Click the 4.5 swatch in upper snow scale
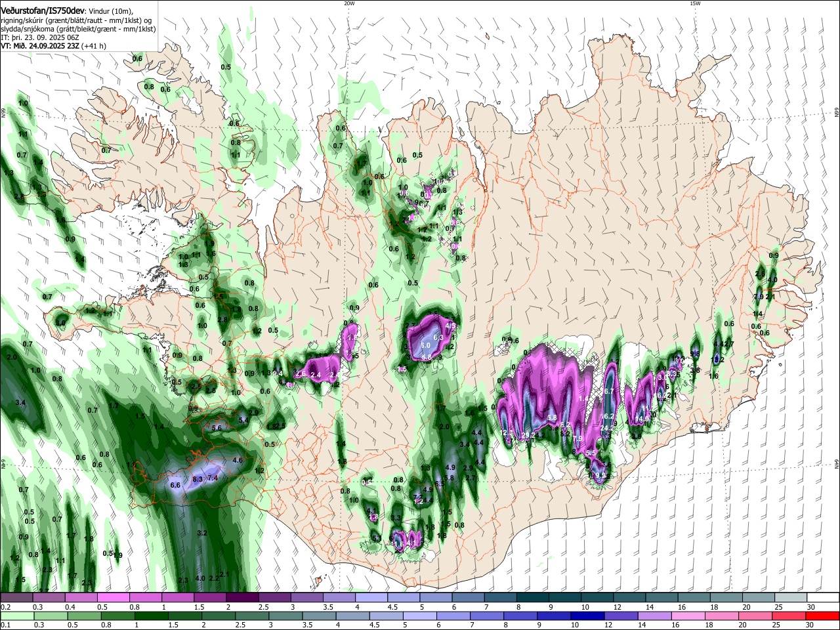The image size is (840, 630). (404, 598)
